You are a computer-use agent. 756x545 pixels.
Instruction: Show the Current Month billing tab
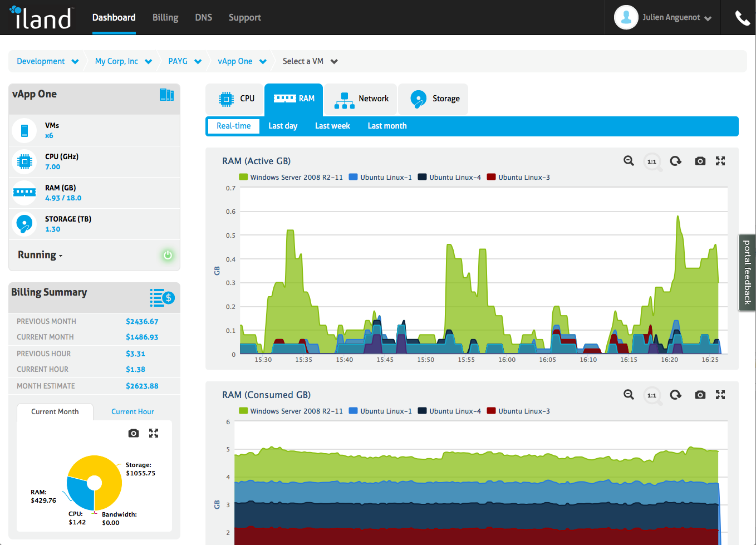[55, 412]
